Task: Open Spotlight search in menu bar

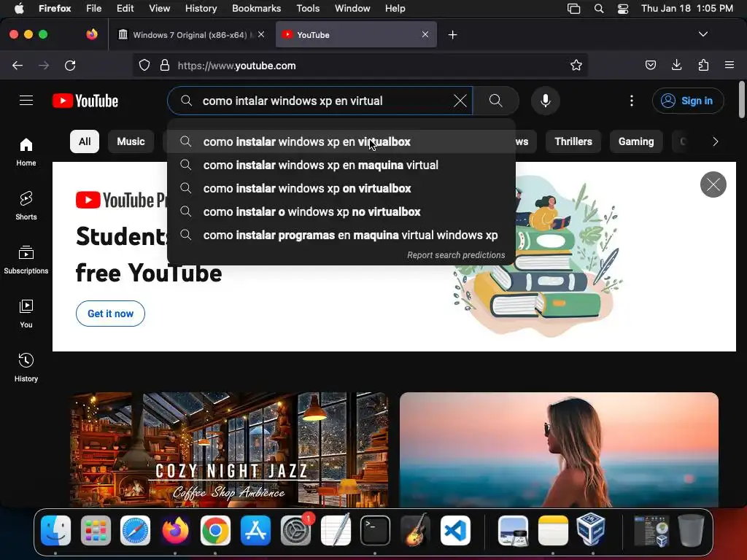Action: pos(599,9)
